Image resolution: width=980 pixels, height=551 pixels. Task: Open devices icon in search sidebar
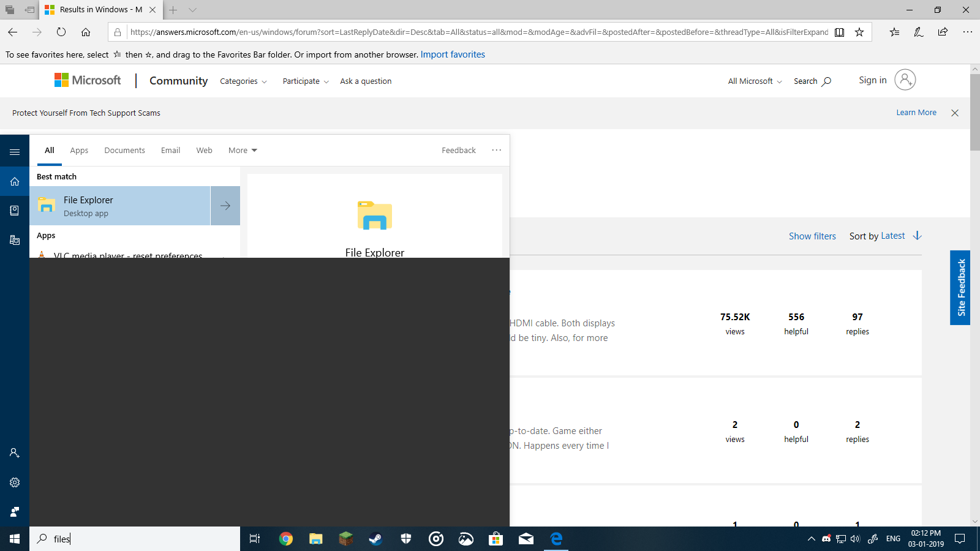click(x=15, y=240)
